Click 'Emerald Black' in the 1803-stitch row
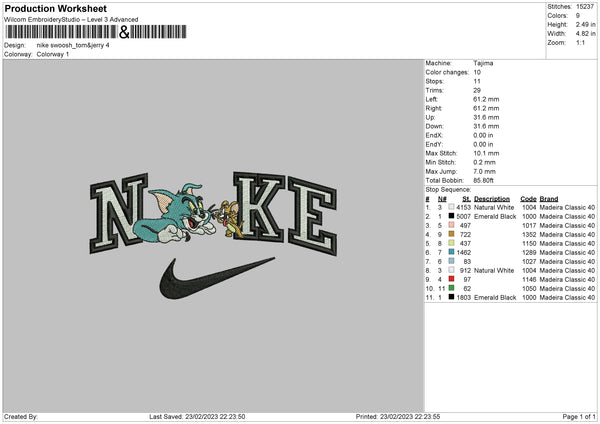Viewport: 600px width, 424px height. point(495,297)
